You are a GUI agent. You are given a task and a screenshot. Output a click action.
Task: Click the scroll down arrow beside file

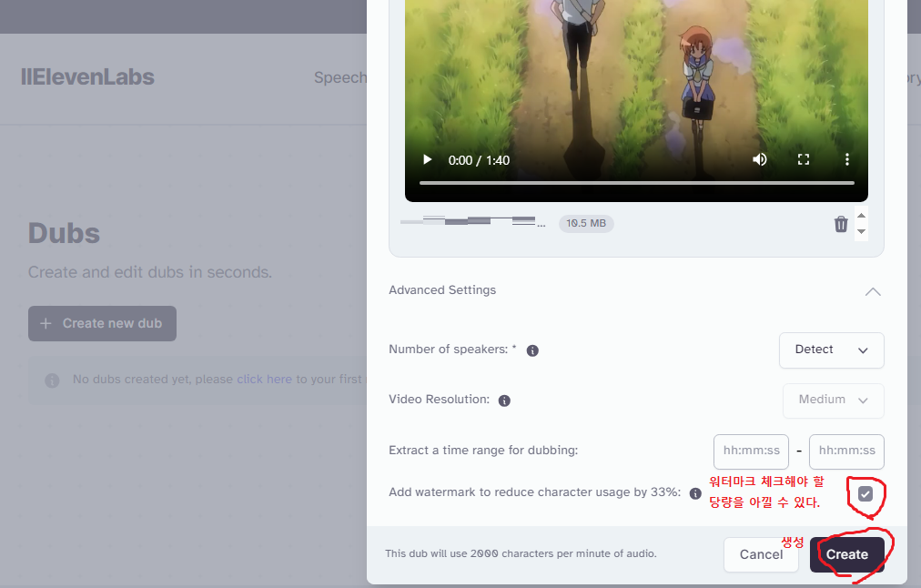(x=861, y=231)
